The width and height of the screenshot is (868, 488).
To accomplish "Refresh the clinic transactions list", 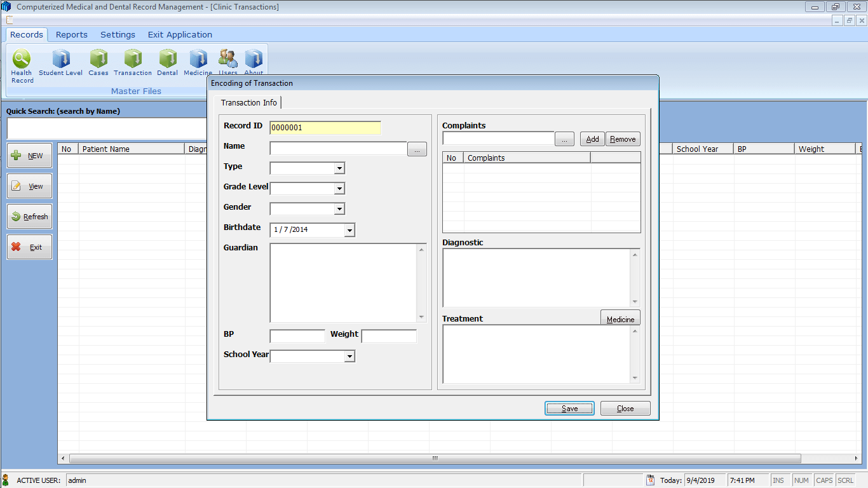I will tap(29, 217).
